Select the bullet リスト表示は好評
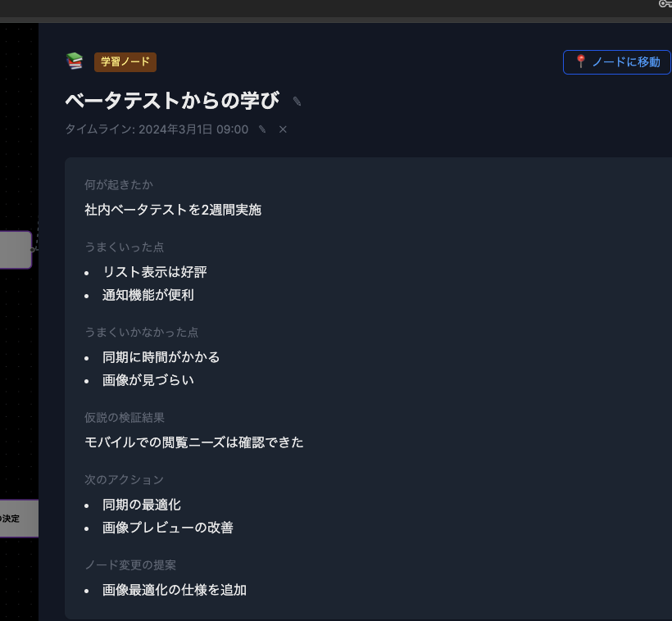 pos(154,272)
